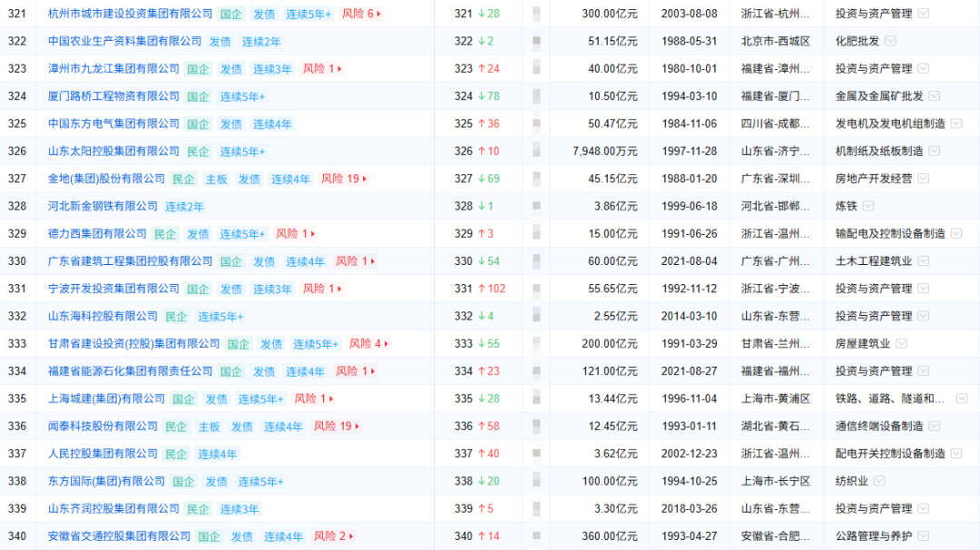Screen dimensions: 980x550
Task: Expand 风险 6 for 杭州市城市建设投资集团
Action: (361, 14)
